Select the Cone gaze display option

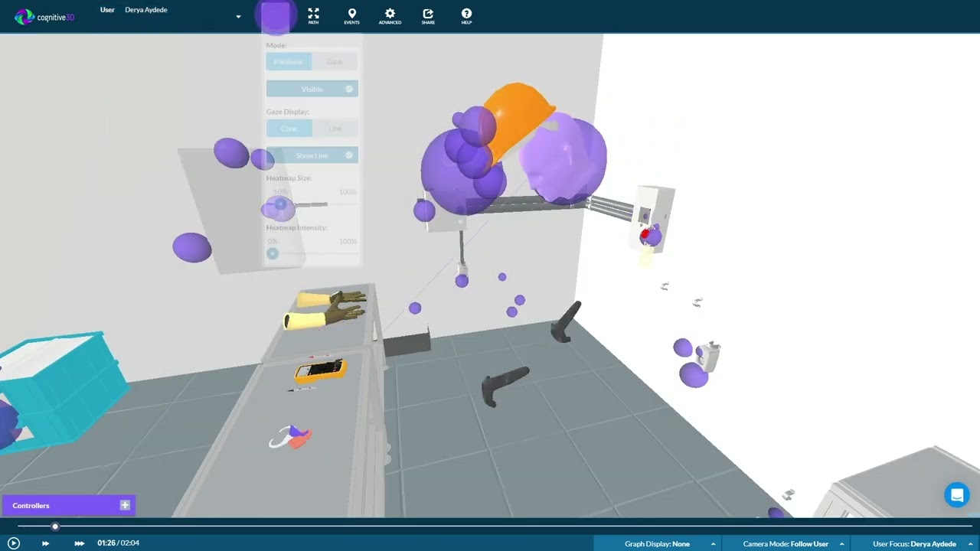289,129
